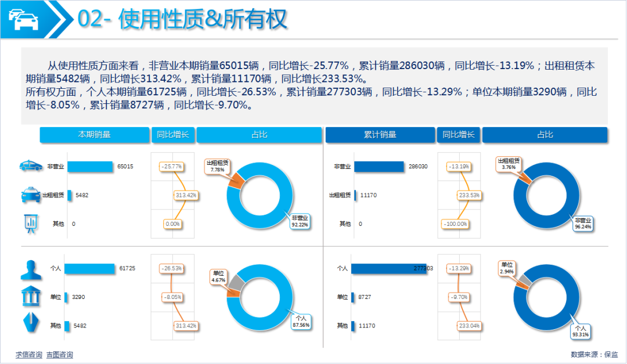Click the summary paragraph starting 从使用性质方面来看
Viewport: 627px width, 364px height.
pos(311,85)
